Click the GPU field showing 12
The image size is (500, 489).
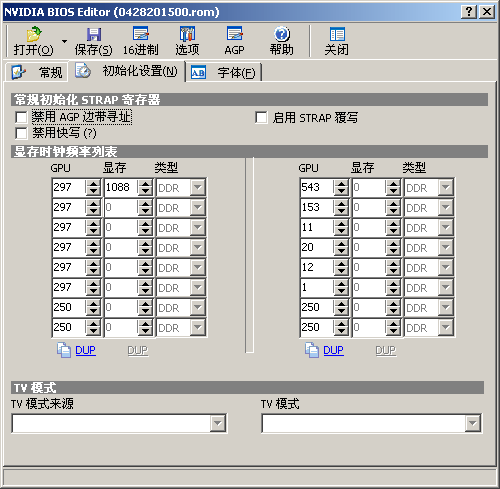click(317, 267)
